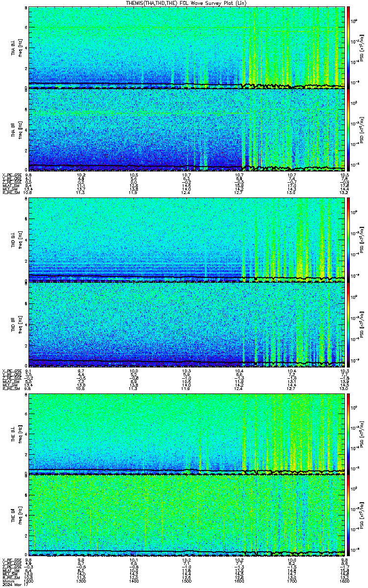The height and width of the screenshot is (588, 368).
Task: Click the 'THE B⊥' y-axis label
Action: click(x=14, y=433)
